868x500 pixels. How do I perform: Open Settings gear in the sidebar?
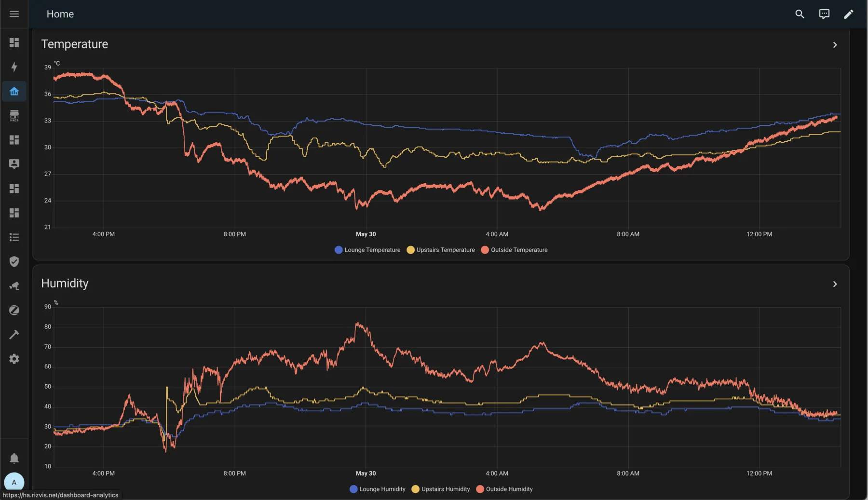(x=14, y=359)
